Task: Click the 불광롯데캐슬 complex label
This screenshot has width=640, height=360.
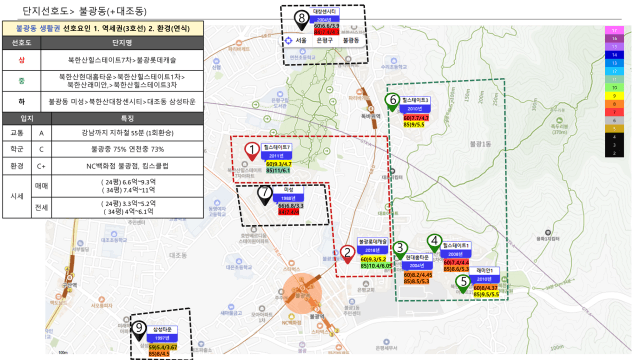Action: click(373, 242)
